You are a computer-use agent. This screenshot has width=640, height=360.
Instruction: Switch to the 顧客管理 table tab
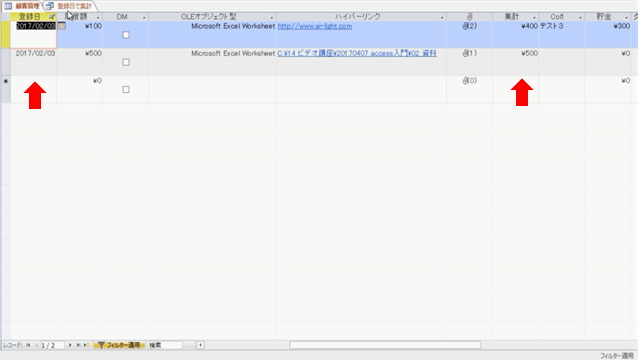[x=22, y=6]
